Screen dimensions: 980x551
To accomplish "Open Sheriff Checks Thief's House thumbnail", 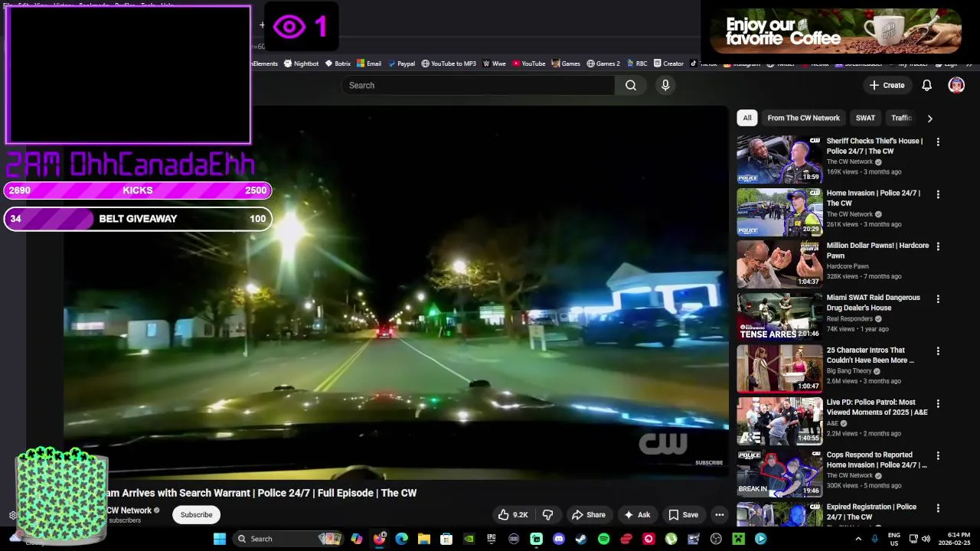I will (779, 160).
